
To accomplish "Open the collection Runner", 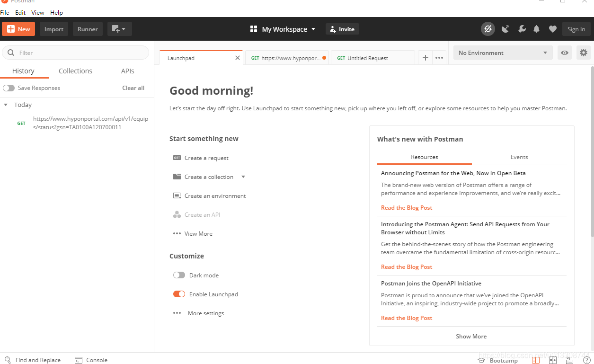I will (x=88, y=29).
